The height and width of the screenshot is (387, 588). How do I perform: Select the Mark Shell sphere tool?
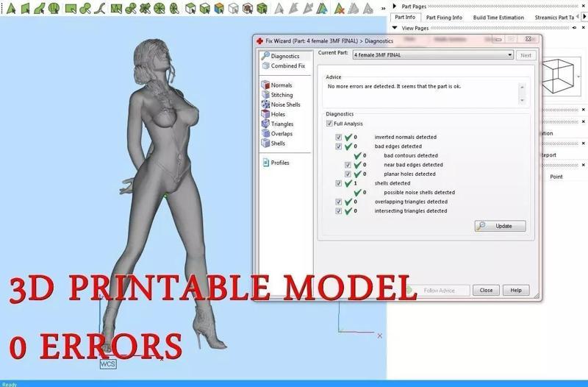(x=54, y=8)
